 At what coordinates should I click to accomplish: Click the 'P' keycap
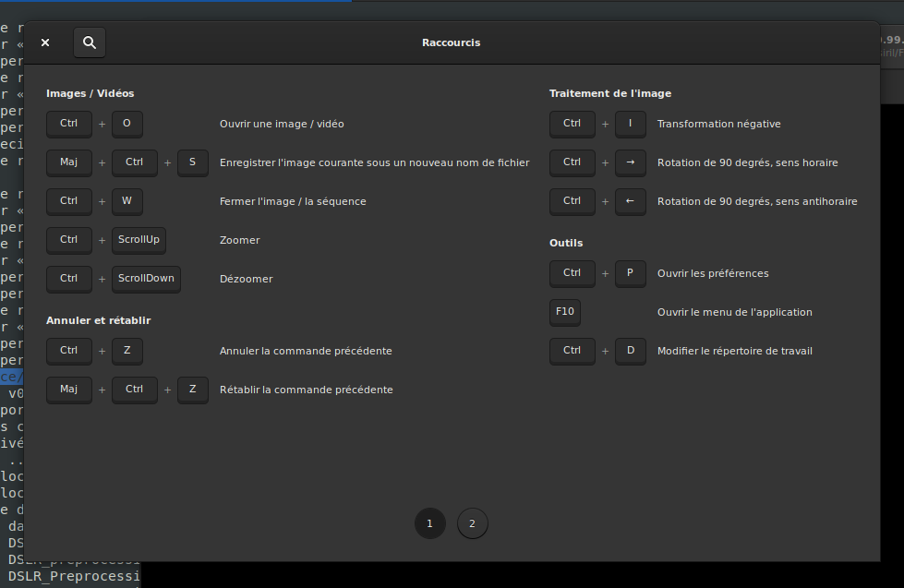click(x=630, y=273)
